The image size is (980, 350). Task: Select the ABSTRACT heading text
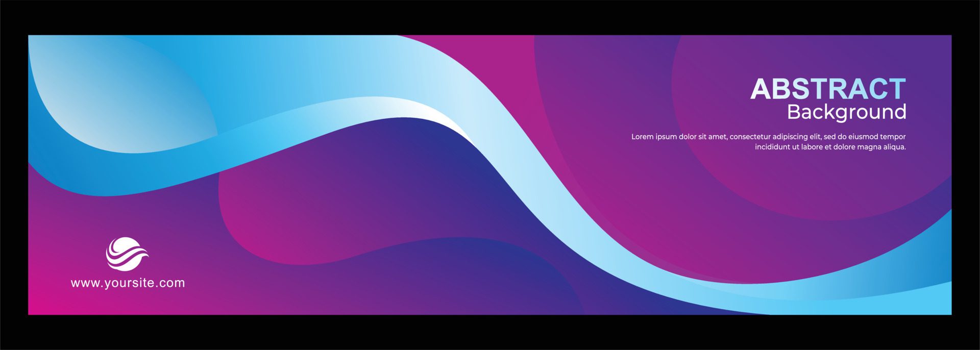[827, 89]
